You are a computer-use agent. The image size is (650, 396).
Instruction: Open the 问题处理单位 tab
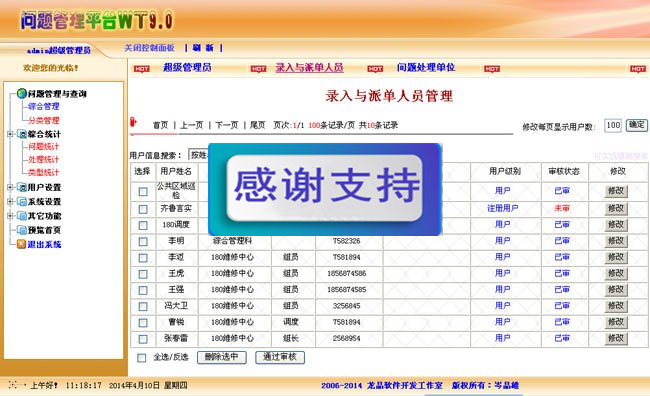426,68
